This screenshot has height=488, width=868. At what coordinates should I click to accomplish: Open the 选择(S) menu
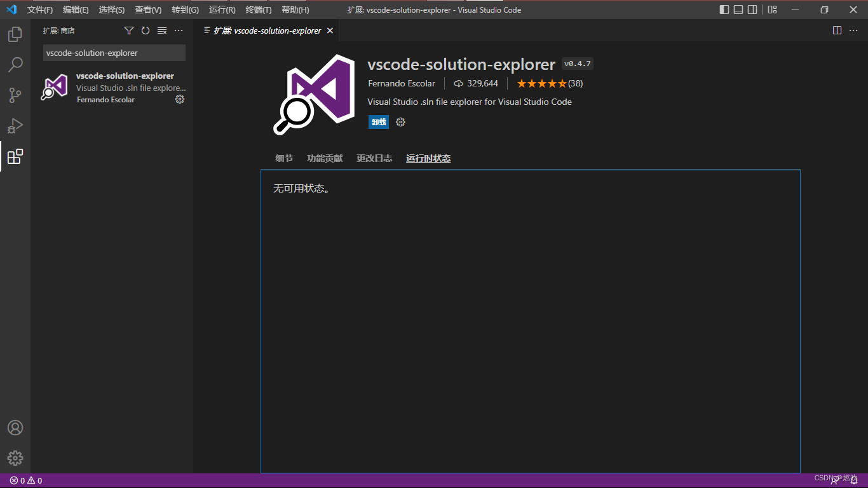[112, 10]
